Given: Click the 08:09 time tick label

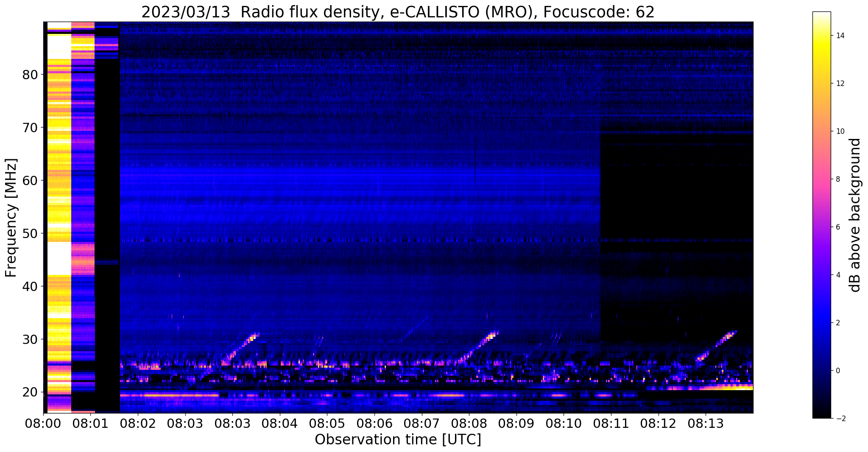Looking at the screenshot, I should point(516,423).
